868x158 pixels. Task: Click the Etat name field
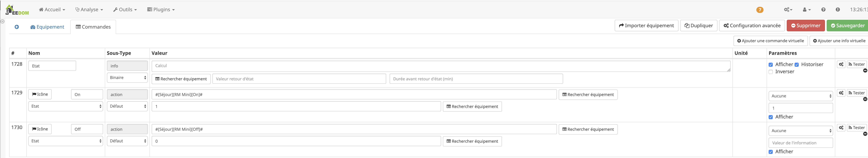pos(52,66)
